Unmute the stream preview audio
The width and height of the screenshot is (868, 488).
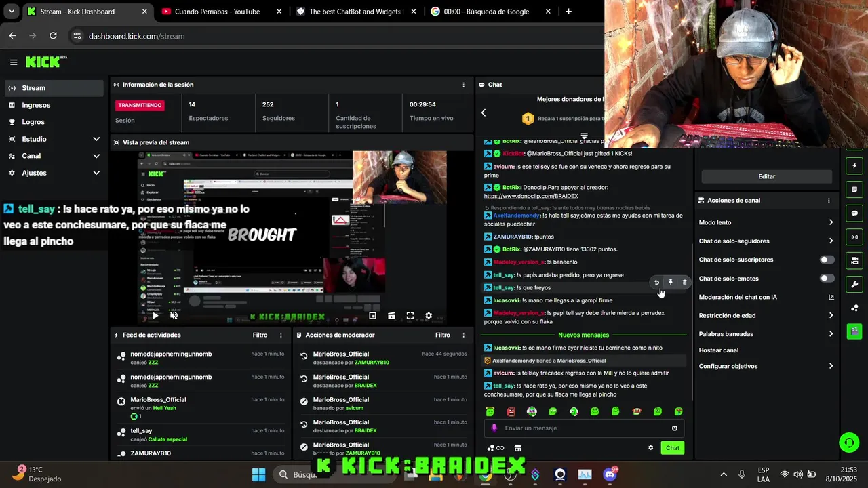click(x=174, y=315)
